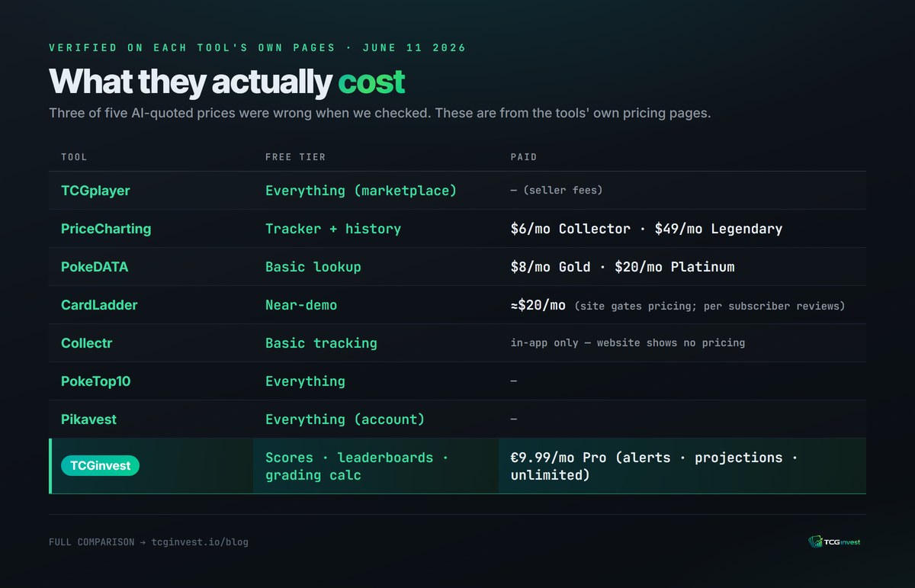Click 'Basic lookup' free tier cell
Image resolution: width=915 pixels, height=588 pixels.
pyautogui.click(x=313, y=267)
